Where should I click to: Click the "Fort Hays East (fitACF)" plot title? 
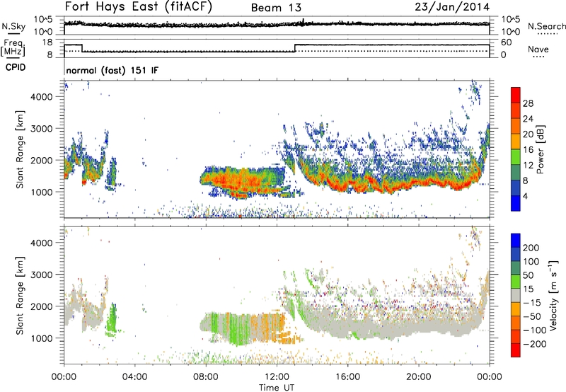pyautogui.click(x=139, y=6)
